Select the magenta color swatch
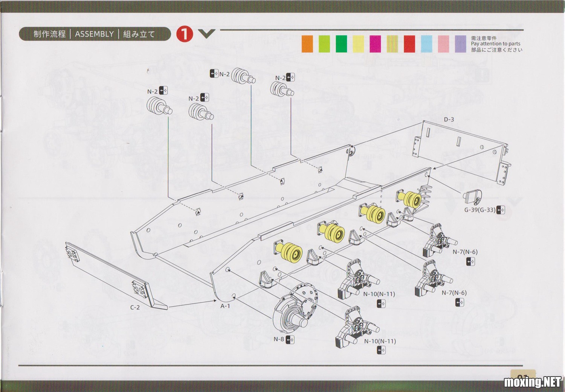Image resolution: width=565 pixels, height=392 pixels. coord(375,44)
